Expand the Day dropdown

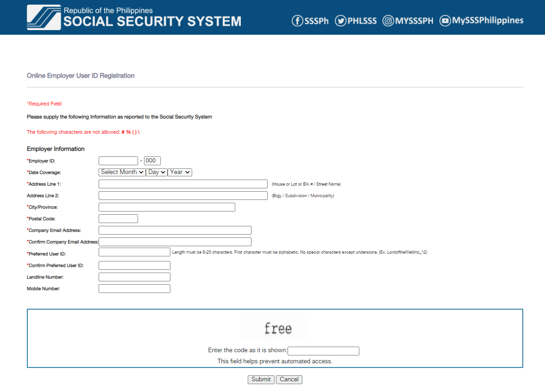(x=156, y=172)
